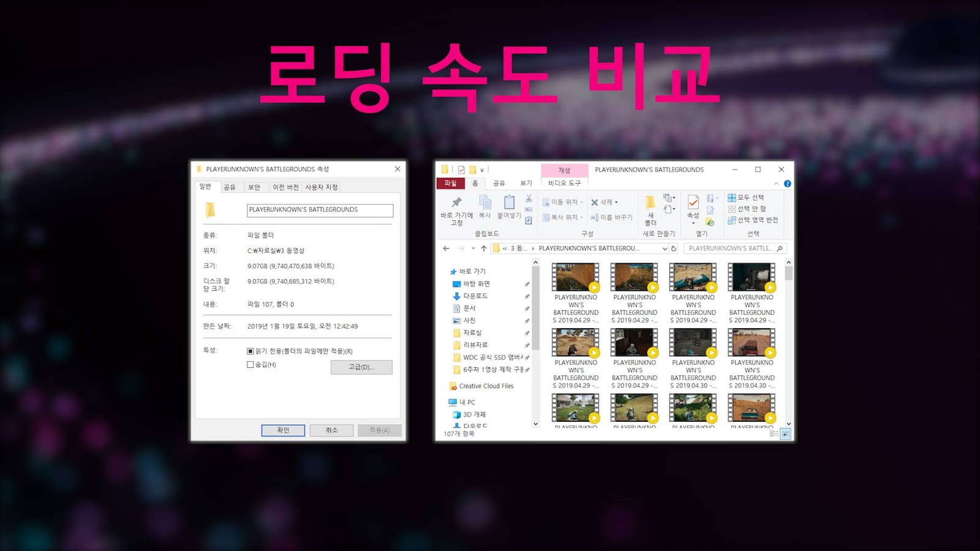Open the address bar history dropdown chevron

click(x=665, y=249)
